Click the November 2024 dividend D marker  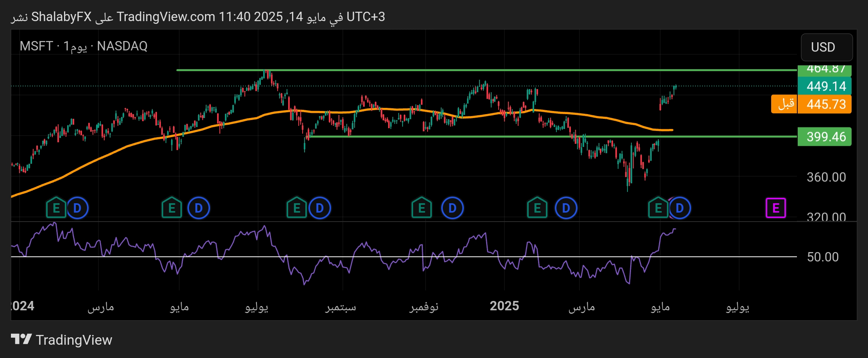(453, 208)
